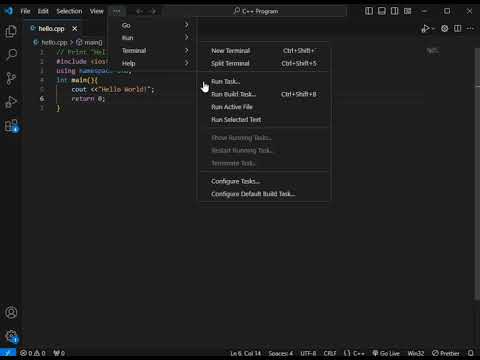
Task: Click the VS Code logo icon
Action: tap(8, 11)
